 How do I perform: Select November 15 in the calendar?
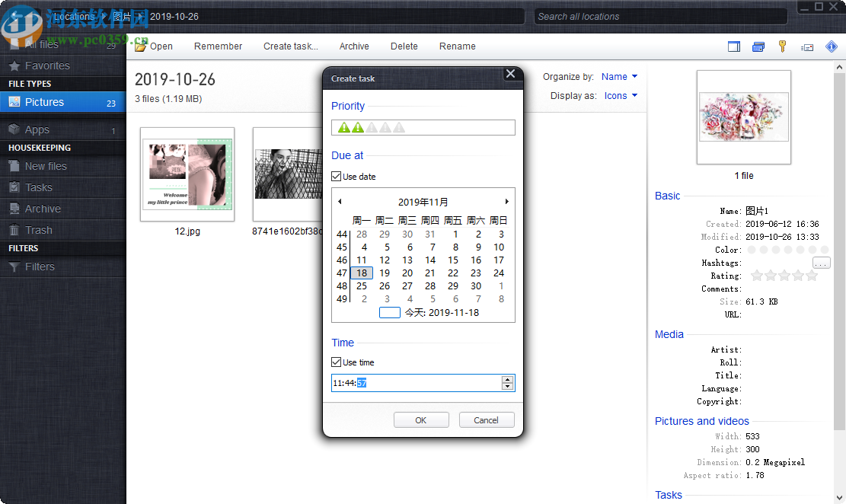click(453, 260)
